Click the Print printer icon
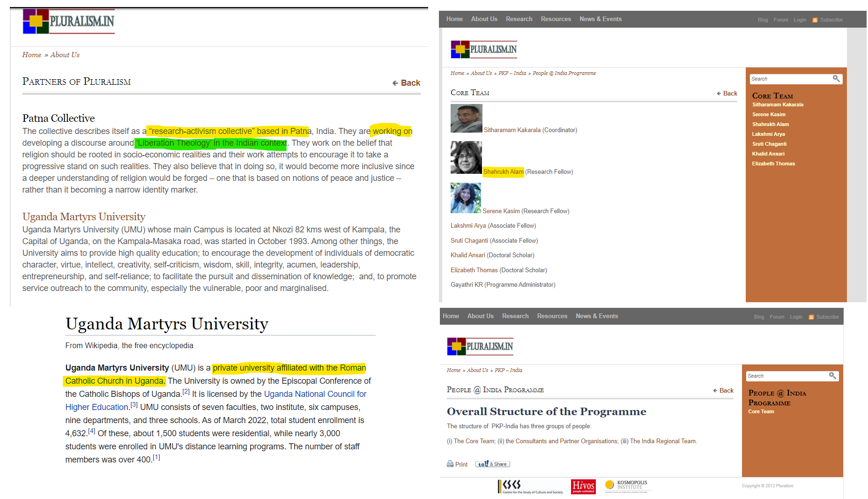Screen dimensions: 868x499 pyautogui.click(x=450, y=464)
